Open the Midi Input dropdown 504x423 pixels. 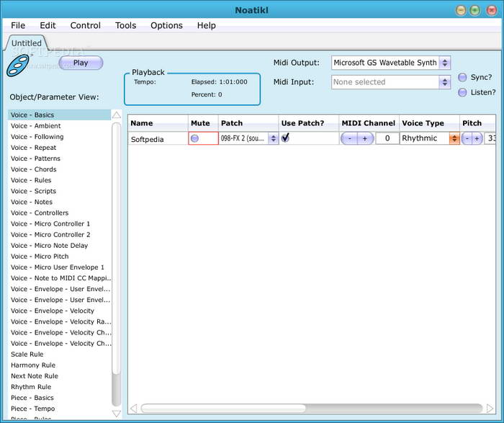pos(444,82)
